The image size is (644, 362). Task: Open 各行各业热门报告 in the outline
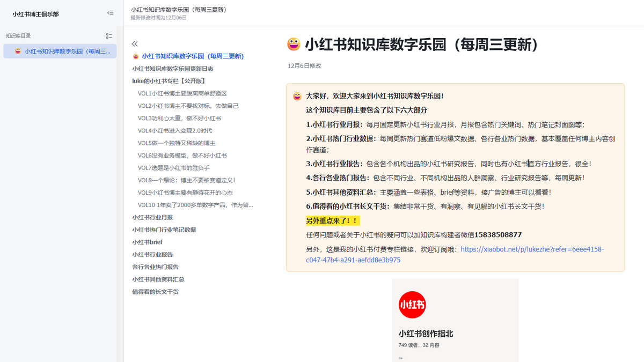pos(156,267)
